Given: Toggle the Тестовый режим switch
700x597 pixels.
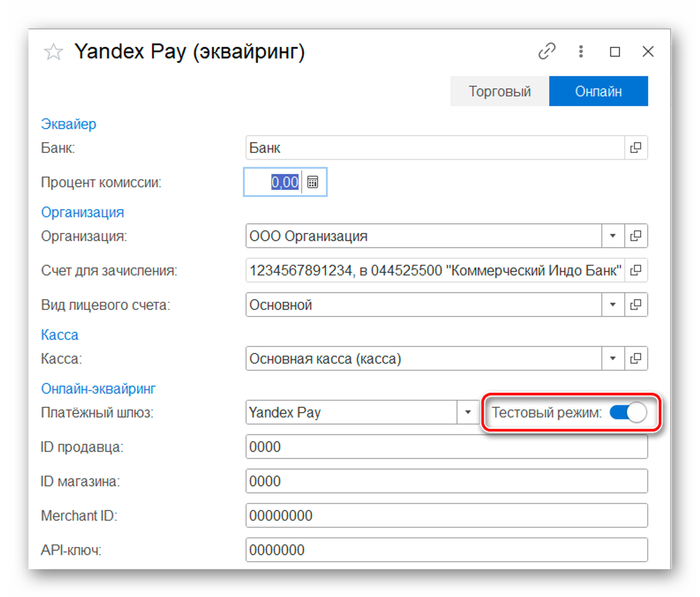Looking at the screenshot, I should (x=628, y=413).
